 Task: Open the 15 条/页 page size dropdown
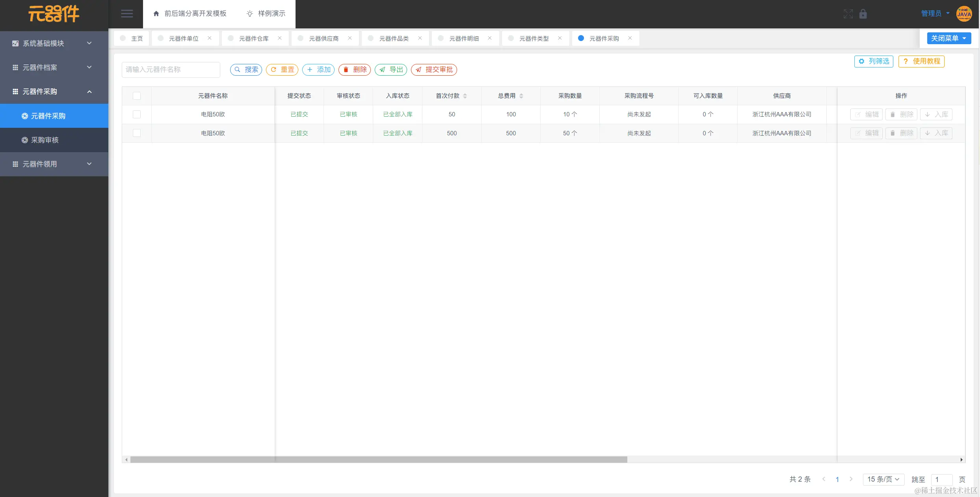[883, 479]
